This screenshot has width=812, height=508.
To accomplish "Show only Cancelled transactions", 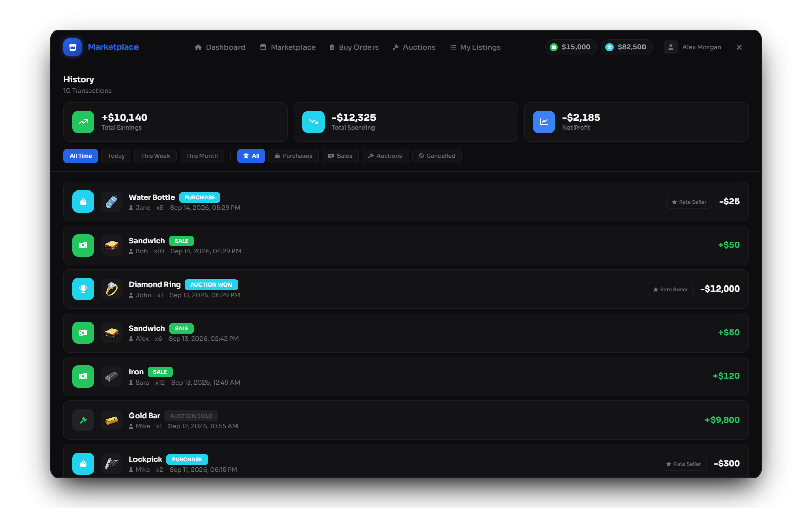I will click(437, 156).
